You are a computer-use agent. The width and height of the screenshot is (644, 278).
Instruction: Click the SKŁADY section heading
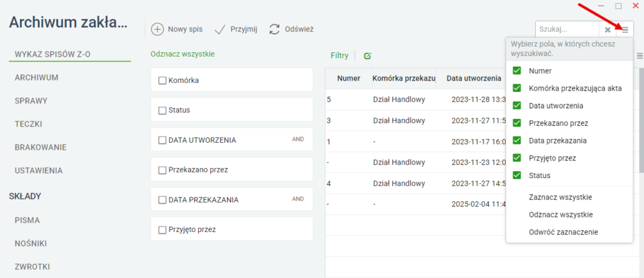point(25,196)
